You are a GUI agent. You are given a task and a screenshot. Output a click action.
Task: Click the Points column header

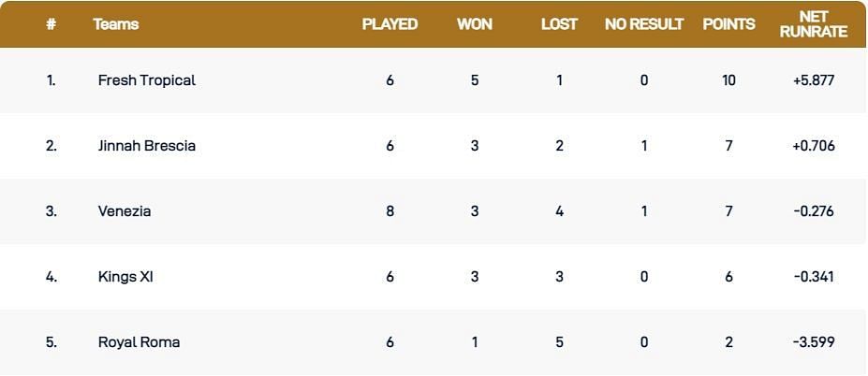728,24
